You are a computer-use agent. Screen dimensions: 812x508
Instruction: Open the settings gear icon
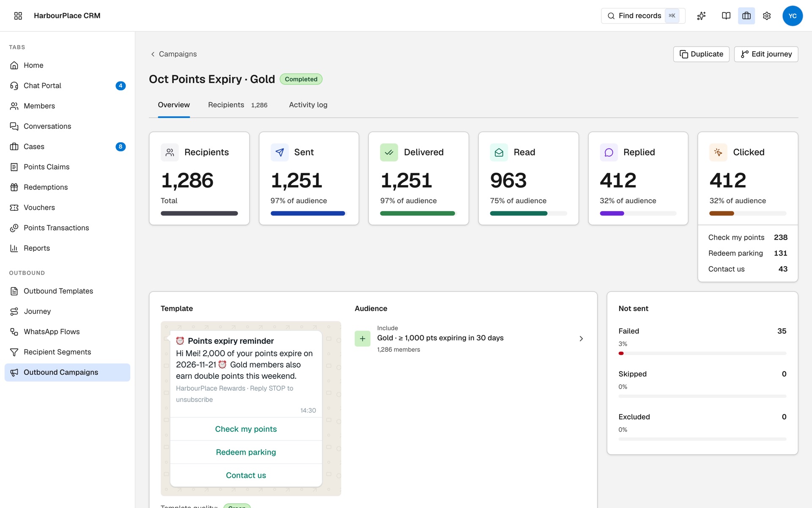(767, 16)
